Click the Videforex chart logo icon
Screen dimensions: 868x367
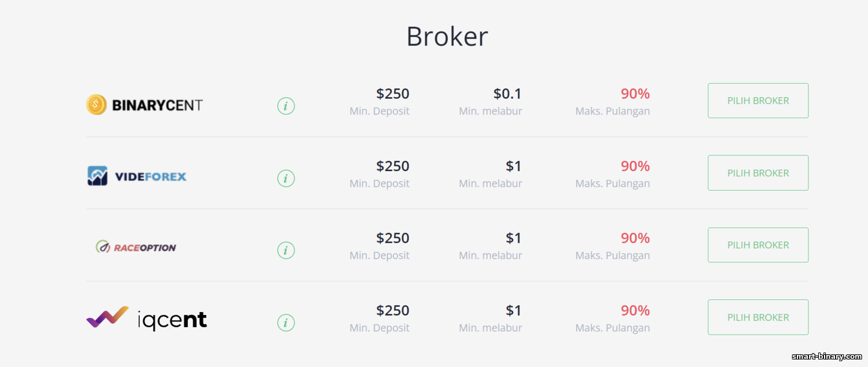pyautogui.click(x=98, y=176)
